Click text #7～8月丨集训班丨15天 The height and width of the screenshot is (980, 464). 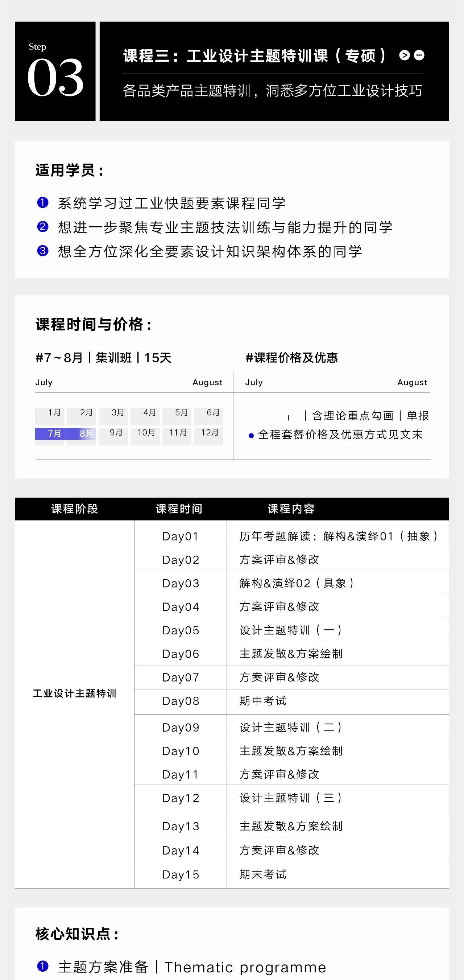point(103,358)
